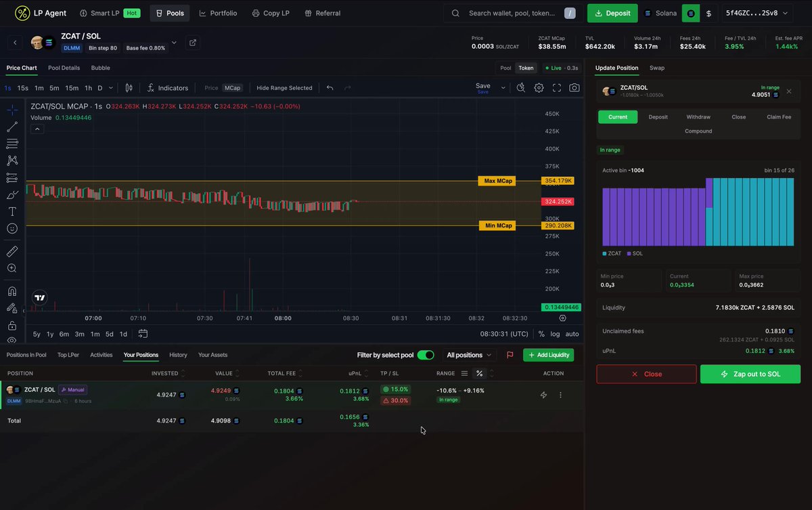
Task: Click the lightning zap icon in position row
Action: tap(543, 395)
